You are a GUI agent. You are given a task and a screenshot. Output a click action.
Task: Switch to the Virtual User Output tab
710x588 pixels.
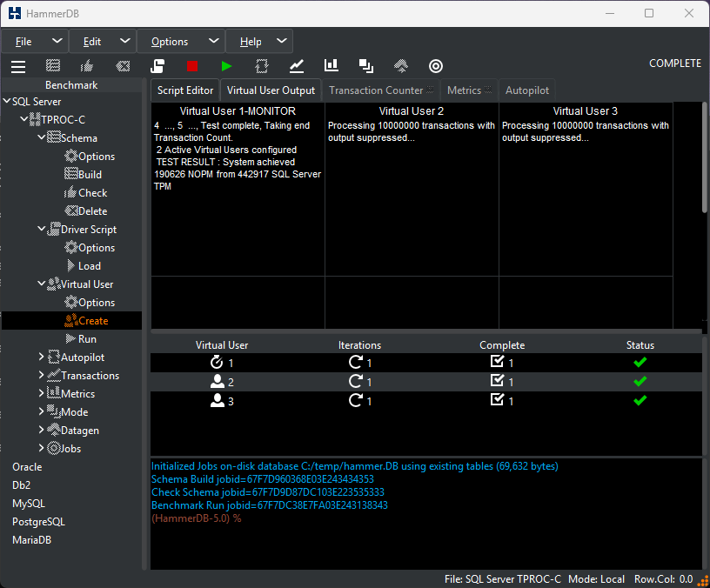(271, 90)
